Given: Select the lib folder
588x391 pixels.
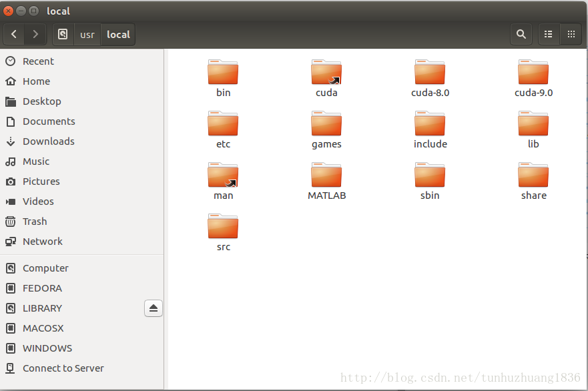Looking at the screenshot, I should pyautogui.click(x=533, y=130).
